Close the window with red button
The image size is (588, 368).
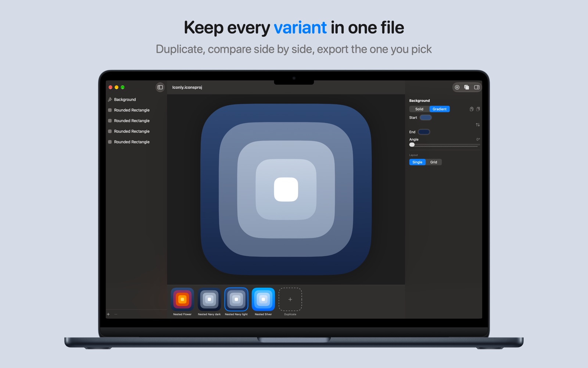[x=110, y=87]
